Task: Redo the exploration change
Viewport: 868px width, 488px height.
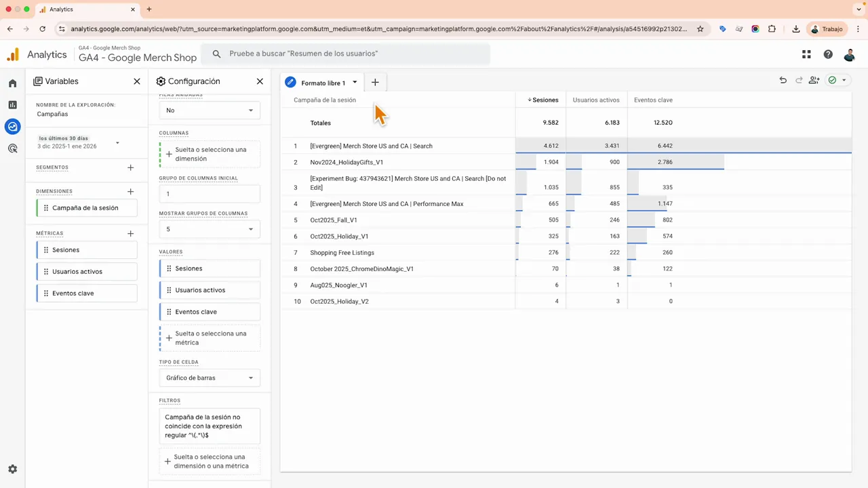Action: tap(799, 80)
